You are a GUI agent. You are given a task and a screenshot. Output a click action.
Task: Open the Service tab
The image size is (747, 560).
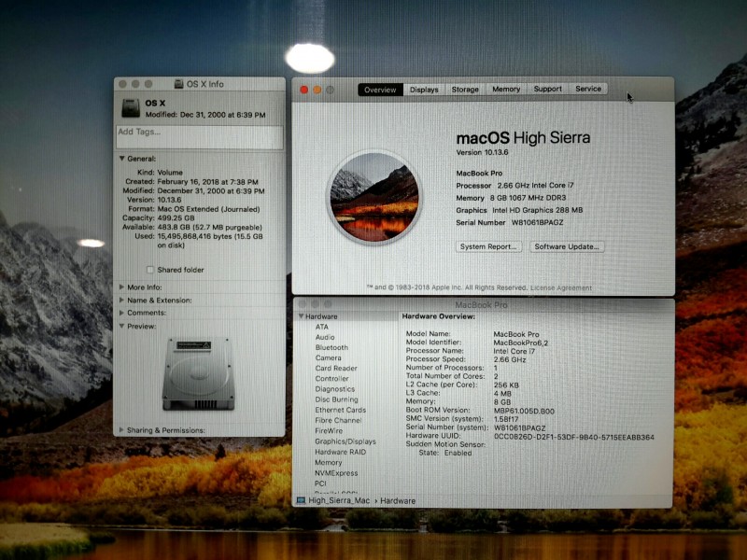(588, 89)
